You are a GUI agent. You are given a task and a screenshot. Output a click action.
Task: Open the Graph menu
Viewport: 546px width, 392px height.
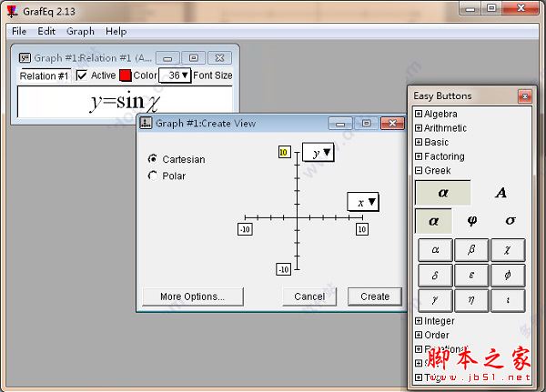click(x=80, y=31)
